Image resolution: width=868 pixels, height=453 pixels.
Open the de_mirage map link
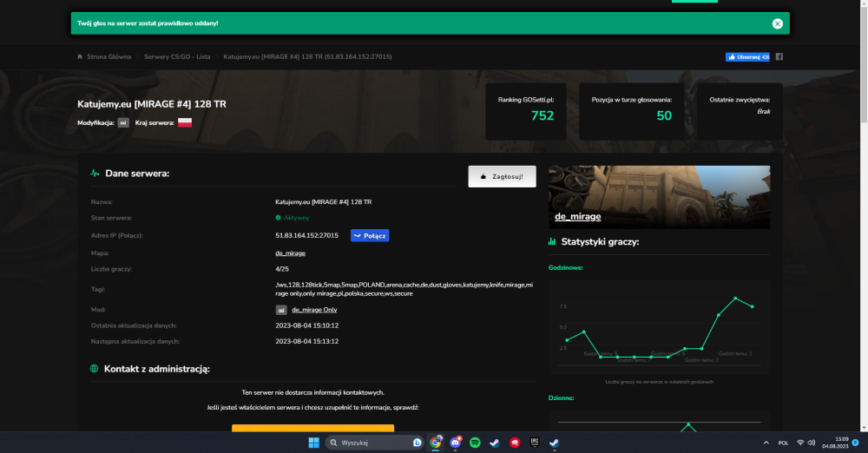click(290, 253)
